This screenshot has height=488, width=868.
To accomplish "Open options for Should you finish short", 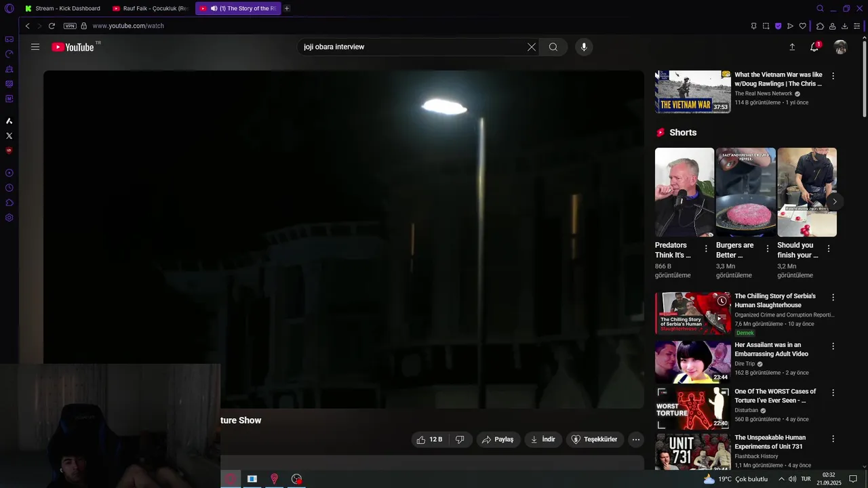I will coord(829,249).
